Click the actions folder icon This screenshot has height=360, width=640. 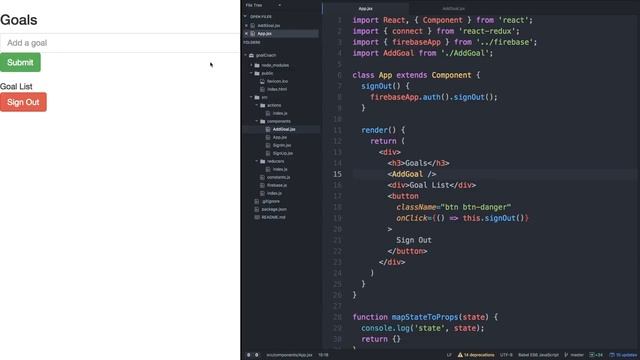(263, 105)
